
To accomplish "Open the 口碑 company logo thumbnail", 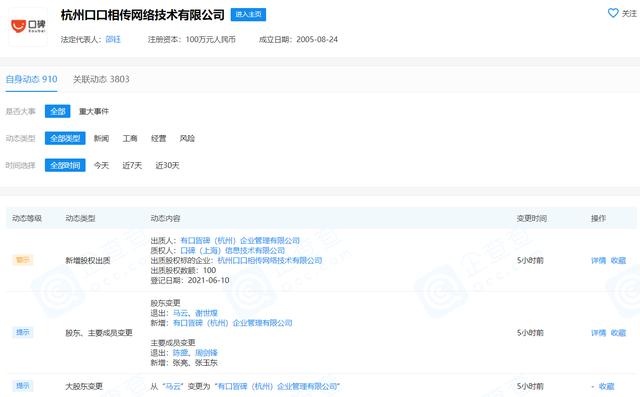I will click(28, 27).
